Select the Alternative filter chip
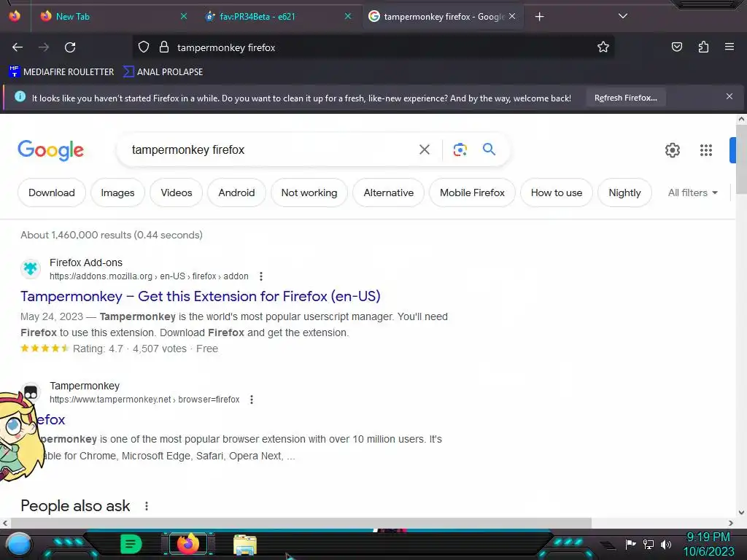Screen dimensions: 747x560 pos(388,192)
